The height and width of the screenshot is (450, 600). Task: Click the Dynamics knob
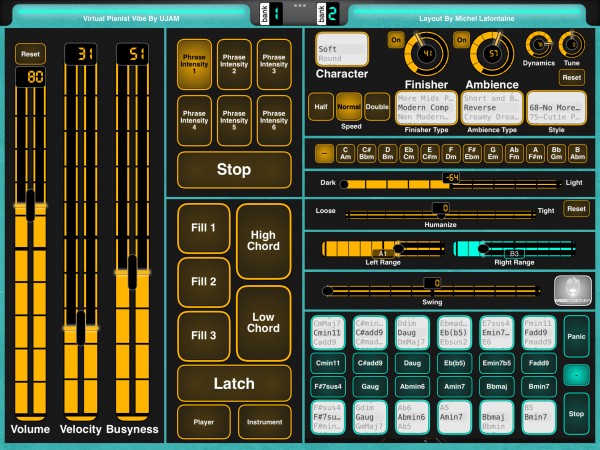coord(539,45)
